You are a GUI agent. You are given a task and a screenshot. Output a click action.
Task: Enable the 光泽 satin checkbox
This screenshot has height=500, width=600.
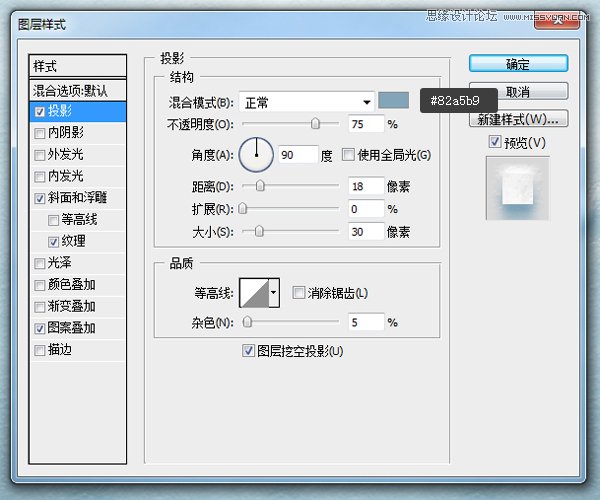coord(40,263)
